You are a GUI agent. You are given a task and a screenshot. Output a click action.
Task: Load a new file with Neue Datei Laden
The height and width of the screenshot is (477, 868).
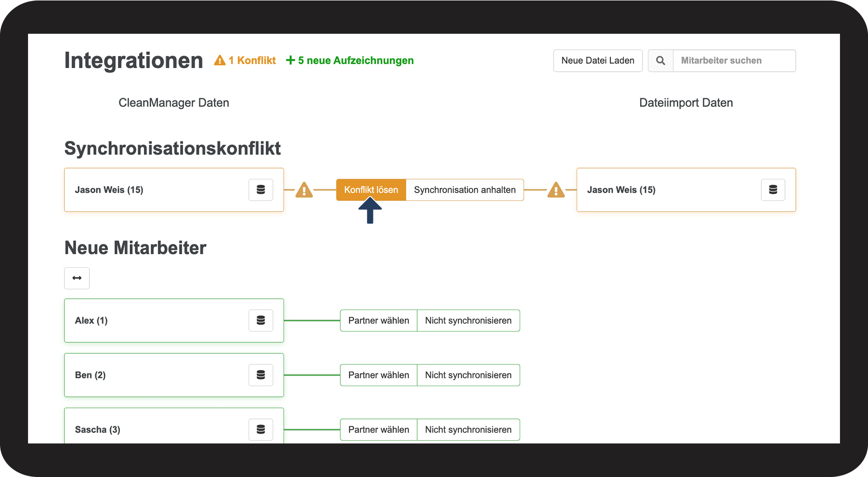pos(598,60)
